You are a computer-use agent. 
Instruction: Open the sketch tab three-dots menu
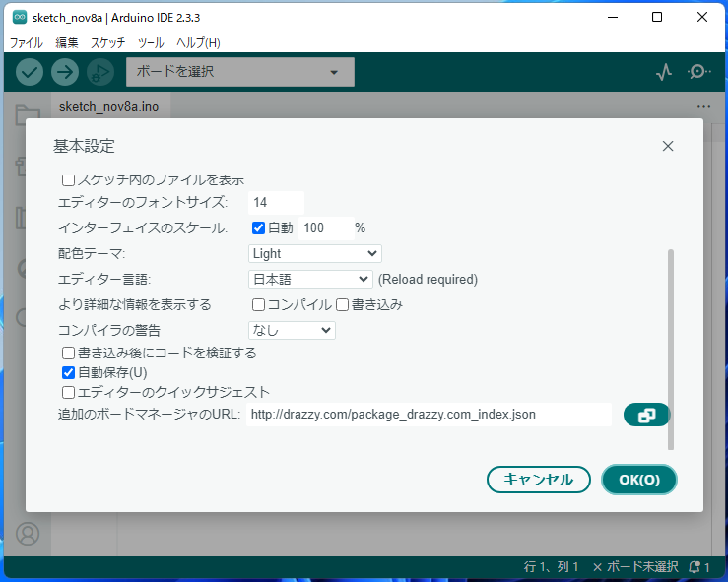tap(703, 106)
